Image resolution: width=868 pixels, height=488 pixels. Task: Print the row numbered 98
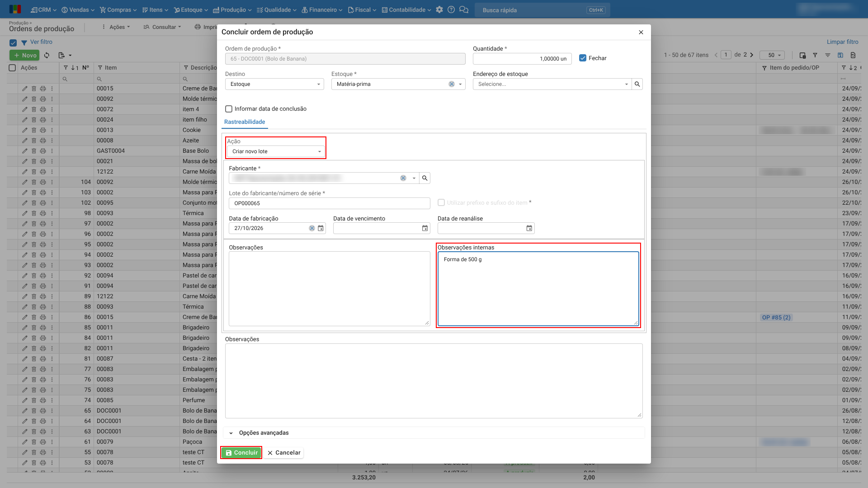[43, 213]
